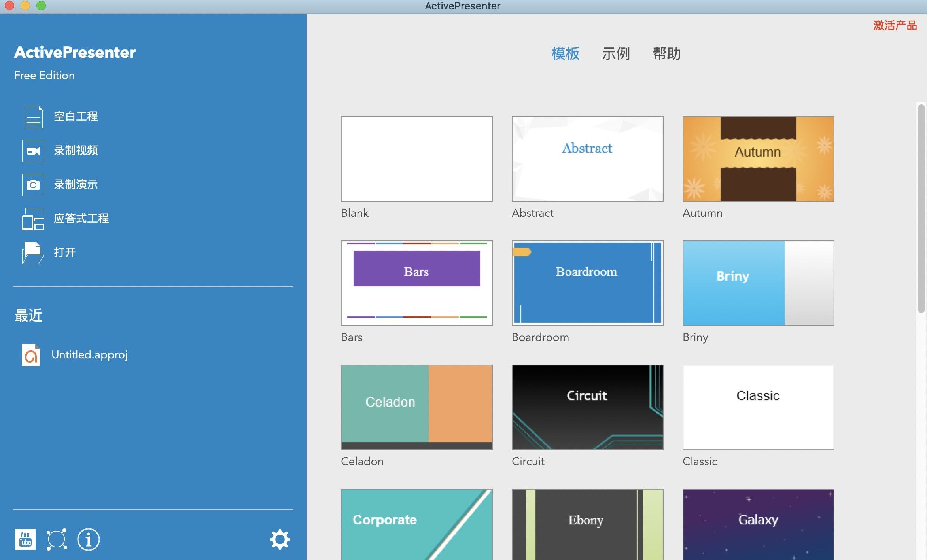This screenshot has height=560, width=927.
Task: Select the Autumn template thumbnail
Action: pyautogui.click(x=759, y=159)
